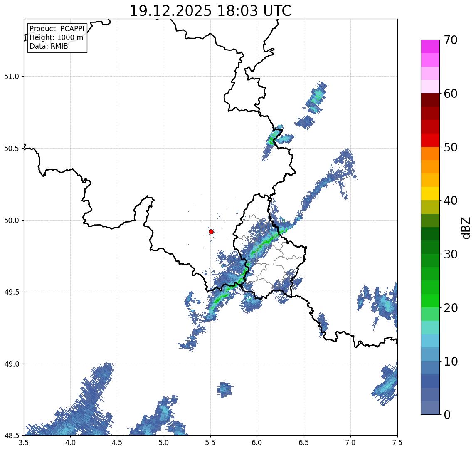Click the latitude axis label '49.0'

tap(12, 364)
